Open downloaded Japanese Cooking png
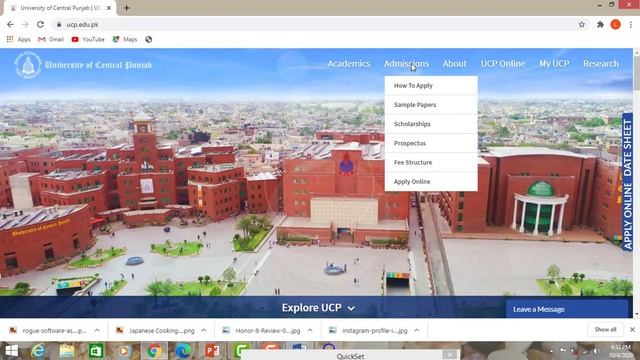 [x=156, y=330]
